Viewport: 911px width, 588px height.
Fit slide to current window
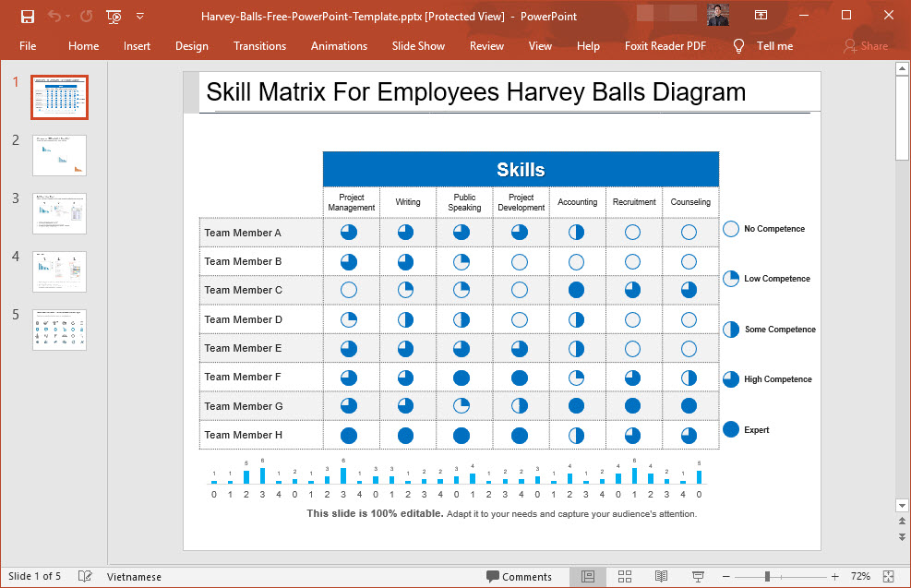888,576
